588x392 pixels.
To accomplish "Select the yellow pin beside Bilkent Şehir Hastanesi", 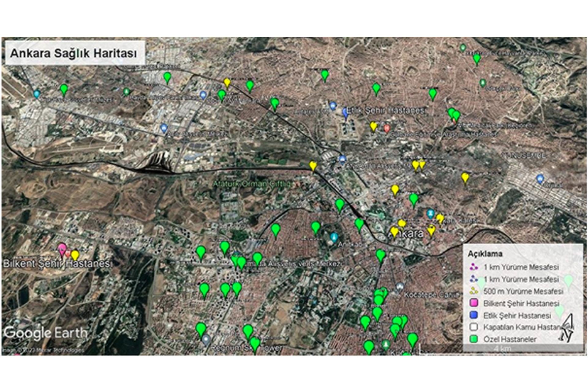I will point(75,255).
